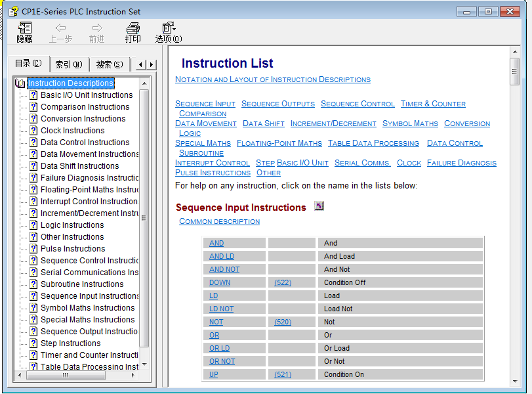Click the help icon for Clock Instructions
This screenshot has width=532, height=394.
tap(33, 131)
